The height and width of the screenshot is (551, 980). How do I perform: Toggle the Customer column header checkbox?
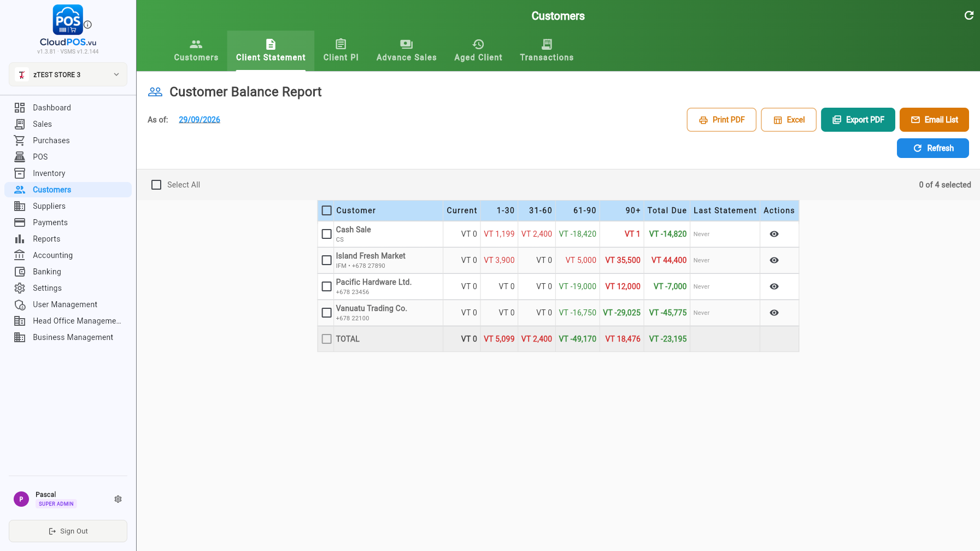click(327, 210)
